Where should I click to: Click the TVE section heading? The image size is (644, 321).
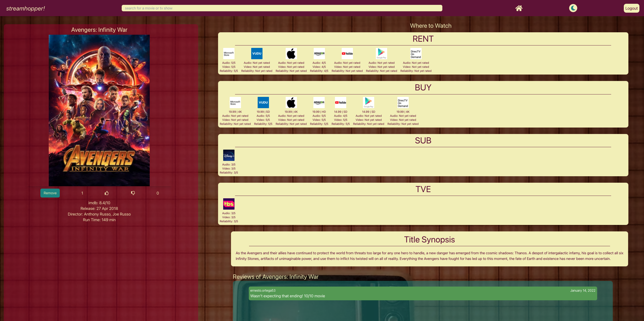pyautogui.click(x=423, y=189)
